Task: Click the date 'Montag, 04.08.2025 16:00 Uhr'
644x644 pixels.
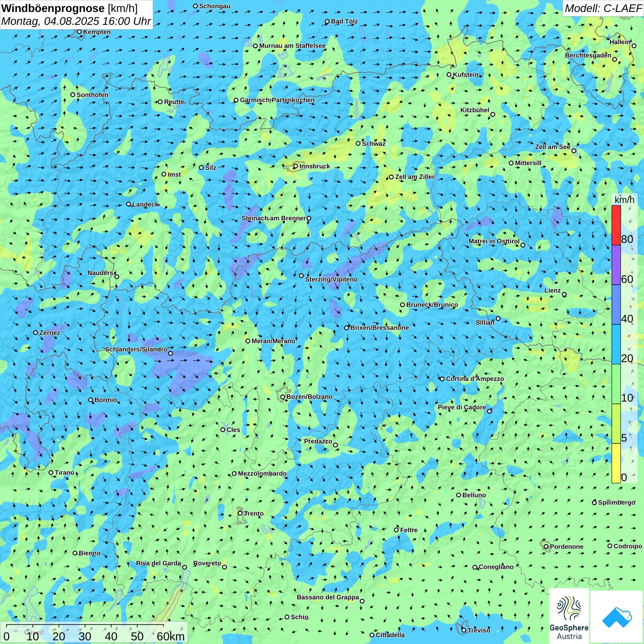Action: (76, 21)
